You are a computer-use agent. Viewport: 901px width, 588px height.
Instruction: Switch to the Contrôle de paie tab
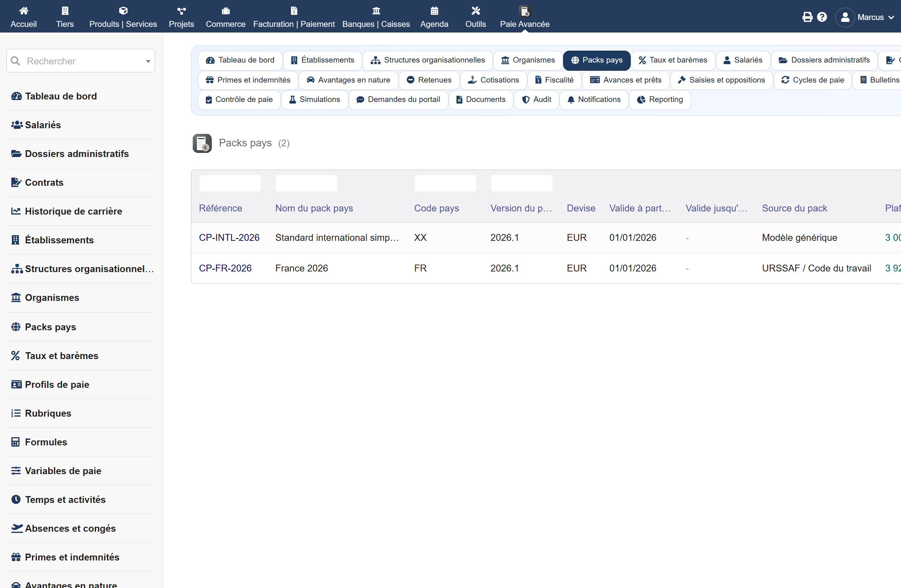click(x=239, y=99)
